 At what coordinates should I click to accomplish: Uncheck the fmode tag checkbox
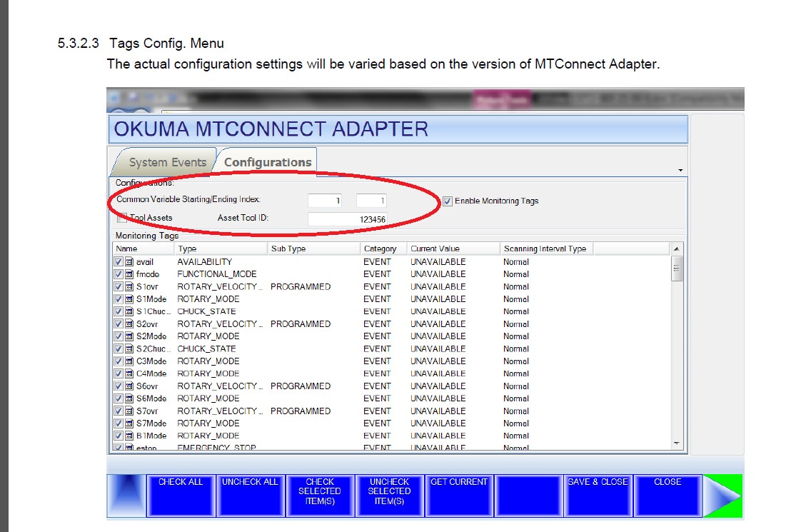118,274
